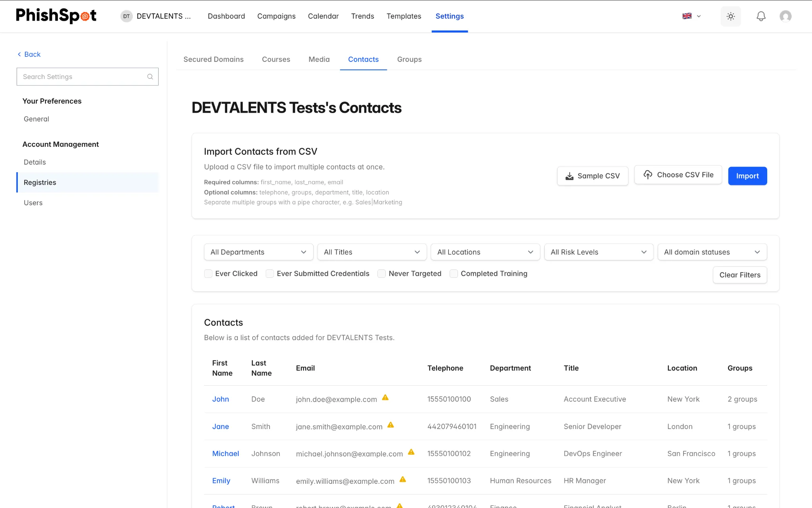Image resolution: width=812 pixels, height=508 pixels.
Task: Click warning icon next to michael.johnson@example.com
Action: 411,452
